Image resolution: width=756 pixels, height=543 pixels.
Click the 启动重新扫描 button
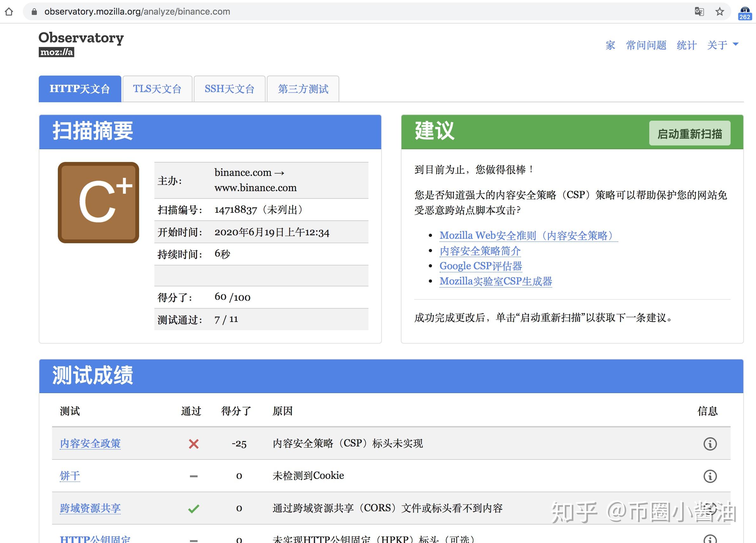[690, 133]
